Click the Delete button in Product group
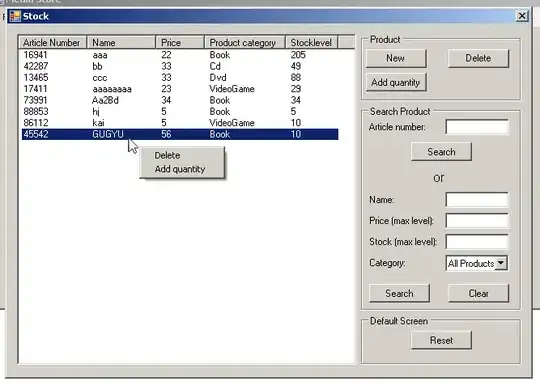This screenshot has height=385, width=540. click(x=478, y=58)
